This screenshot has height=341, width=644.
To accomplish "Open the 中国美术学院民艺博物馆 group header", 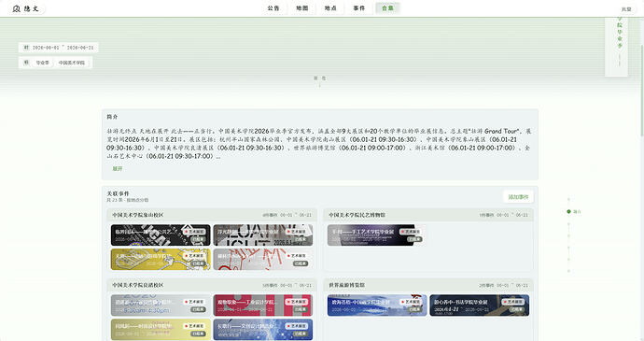I will 428,215.
